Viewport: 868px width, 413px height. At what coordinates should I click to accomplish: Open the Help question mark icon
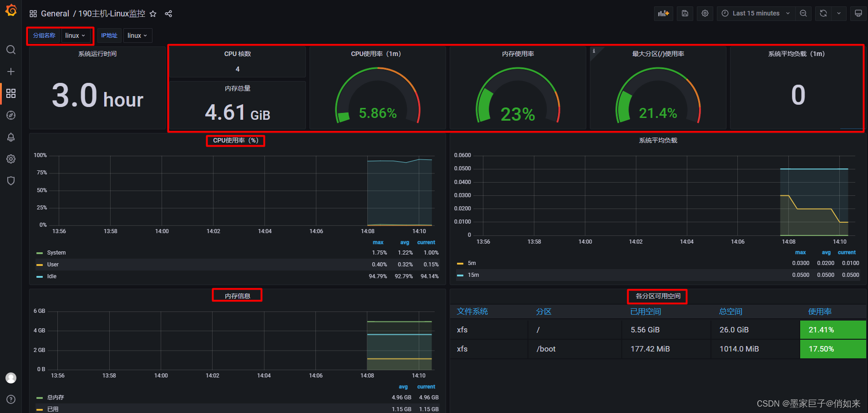tap(11, 399)
